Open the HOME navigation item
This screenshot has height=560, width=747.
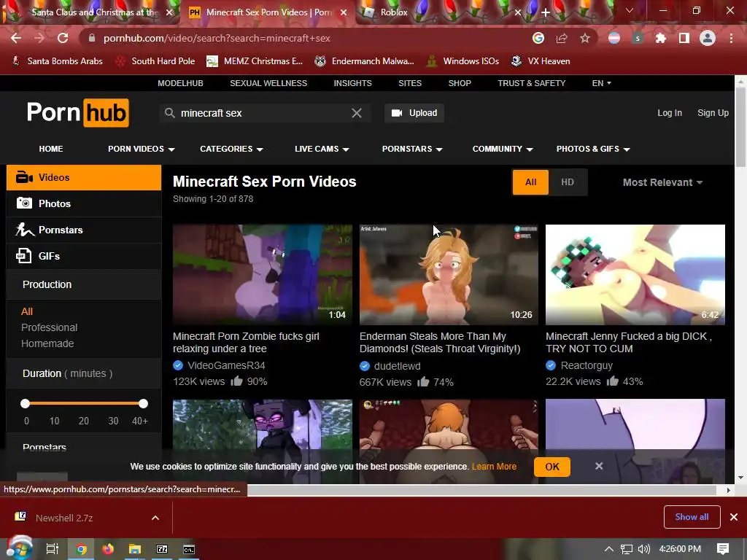click(x=51, y=149)
